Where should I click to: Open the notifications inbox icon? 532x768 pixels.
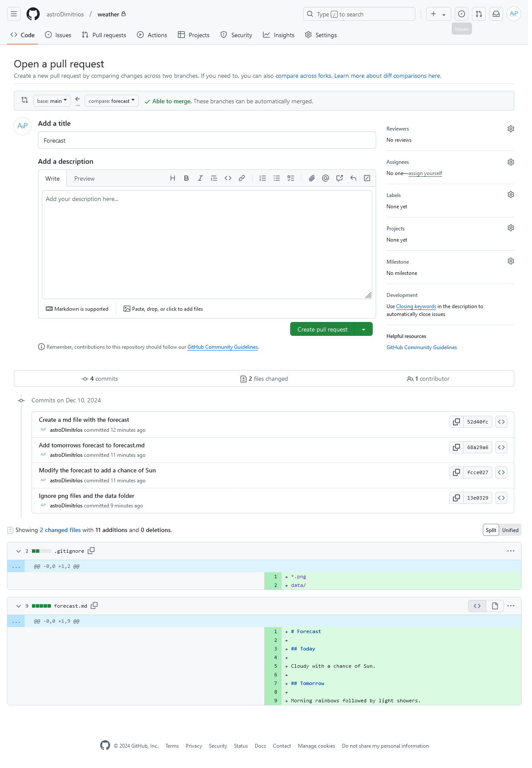click(x=496, y=14)
